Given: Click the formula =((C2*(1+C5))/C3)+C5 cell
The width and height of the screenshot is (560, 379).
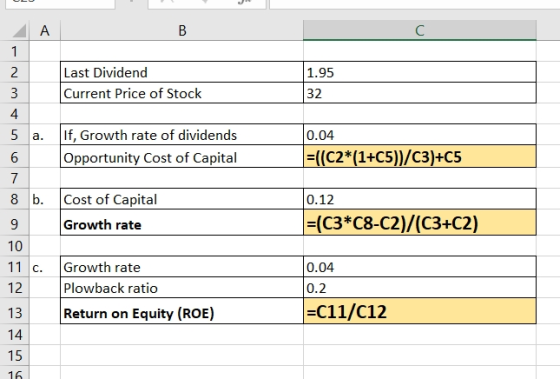Looking at the screenshot, I should pyautogui.click(x=420, y=156).
